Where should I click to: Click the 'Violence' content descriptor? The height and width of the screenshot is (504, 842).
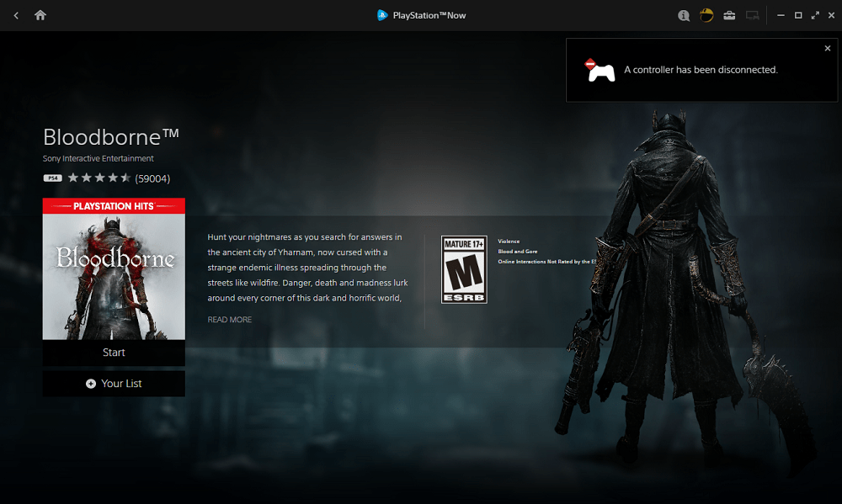coord(509,241)
